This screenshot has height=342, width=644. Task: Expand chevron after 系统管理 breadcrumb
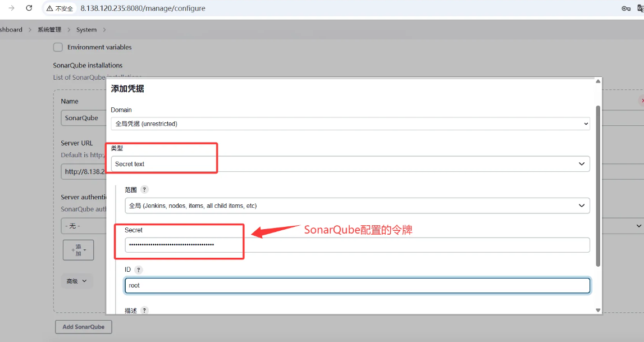tap(68, 30)
